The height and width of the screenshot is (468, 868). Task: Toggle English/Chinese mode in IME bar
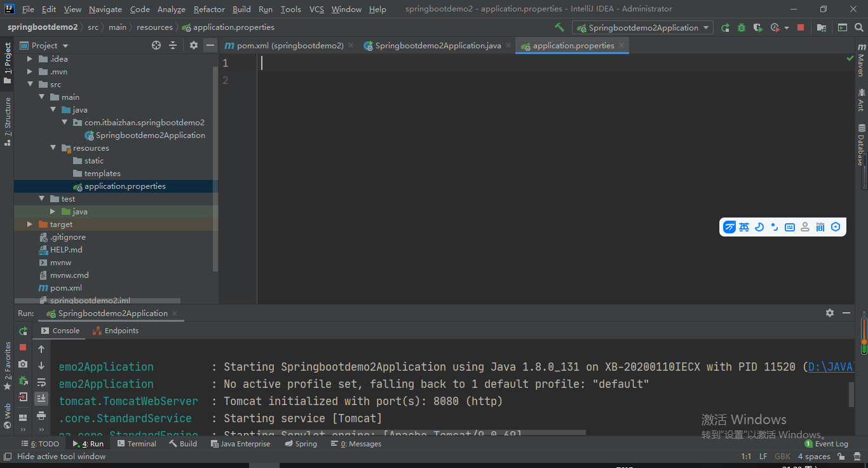point(744,227)
